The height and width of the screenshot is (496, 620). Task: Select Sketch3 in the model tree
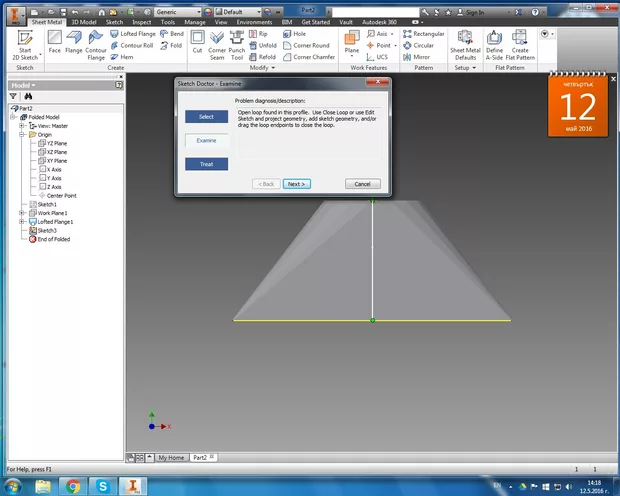[47, 230]
